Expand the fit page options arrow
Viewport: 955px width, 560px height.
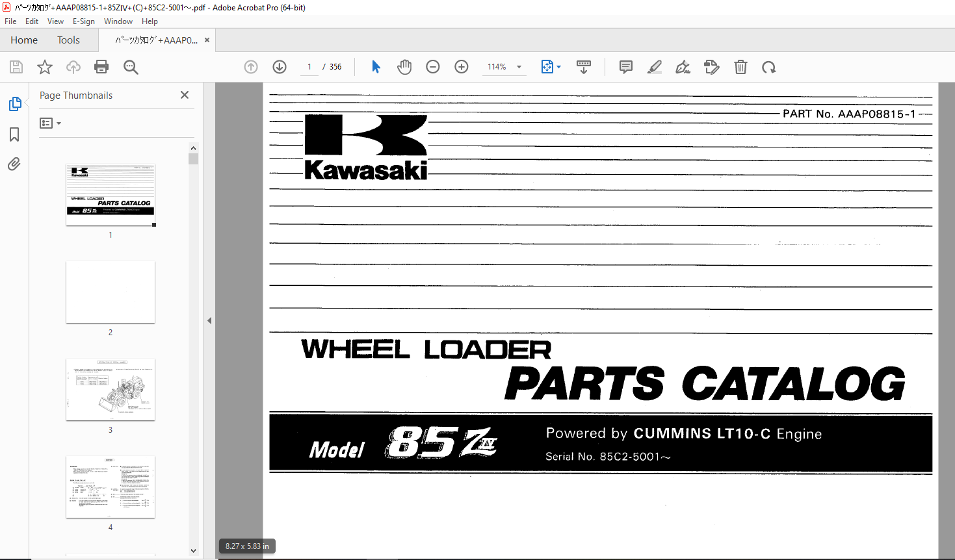pos(558,67)
